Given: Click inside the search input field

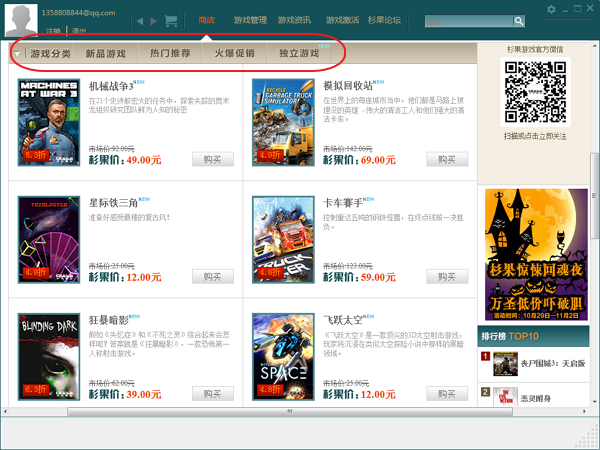Looking at the screenshot, I should pyautogui.click(x=469, y=21).
